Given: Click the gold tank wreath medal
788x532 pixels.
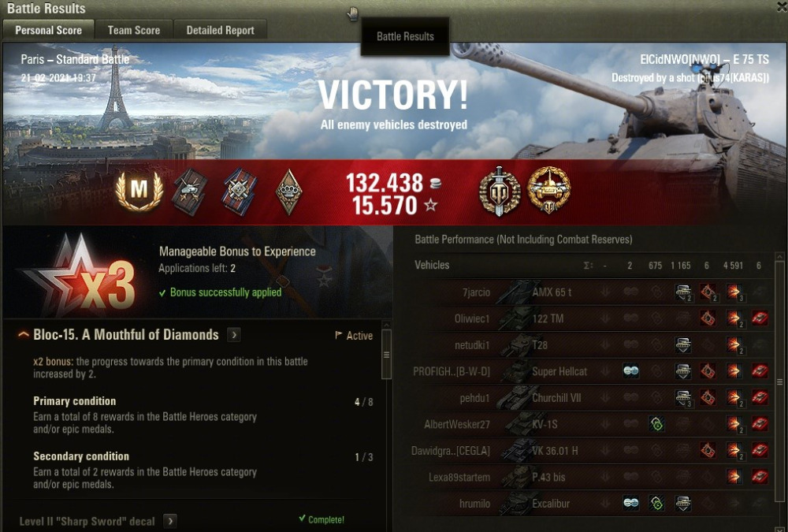Looking at the screenshot, I should tap(548, 190).
